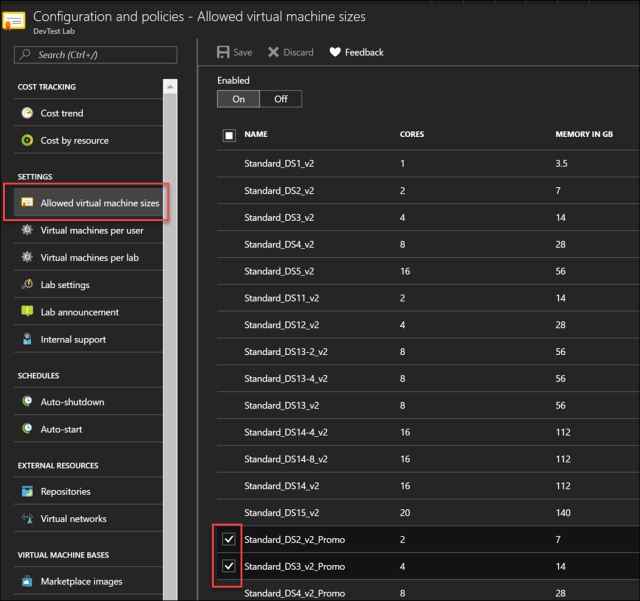This screenshot has height=601, width=640.
Task: Open Allowed virtual machine sizes menu item
Action: pos(99,203)
